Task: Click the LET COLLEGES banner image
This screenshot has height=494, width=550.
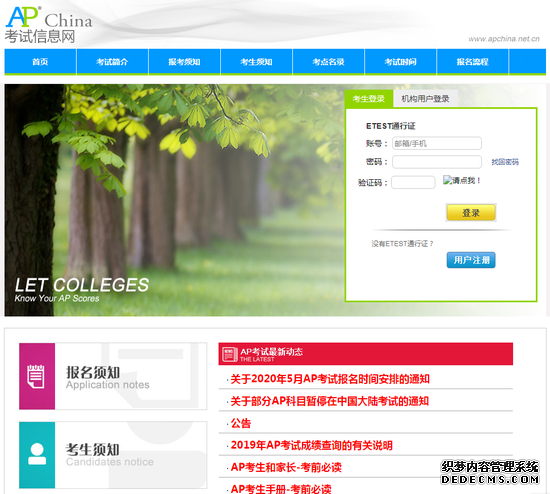Action: click(x=174, y=200)
